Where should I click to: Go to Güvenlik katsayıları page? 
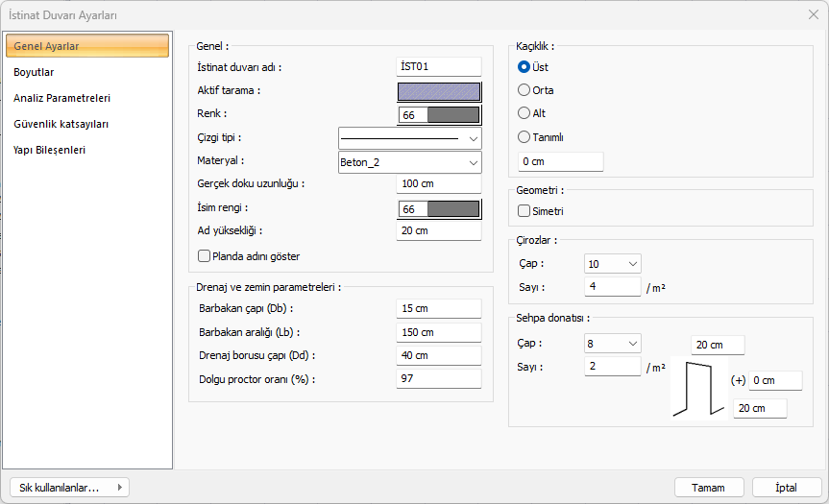(61, 124)
